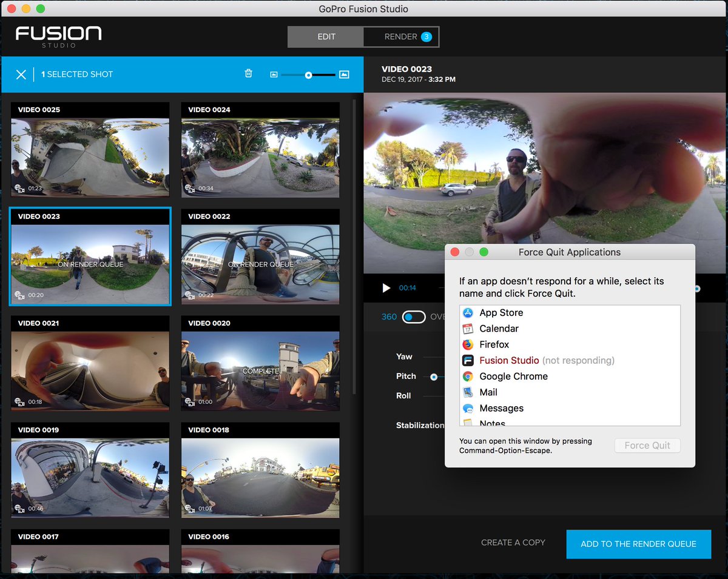Viewport: 728px width, 579px height.
Task: Click 360 video icon on VIDEO 0020
Action: 190,402
